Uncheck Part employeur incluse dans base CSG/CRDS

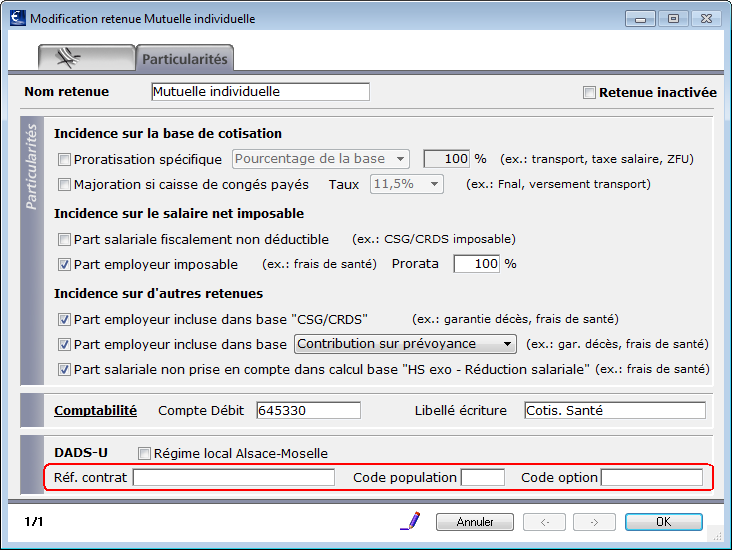(64, 319)
